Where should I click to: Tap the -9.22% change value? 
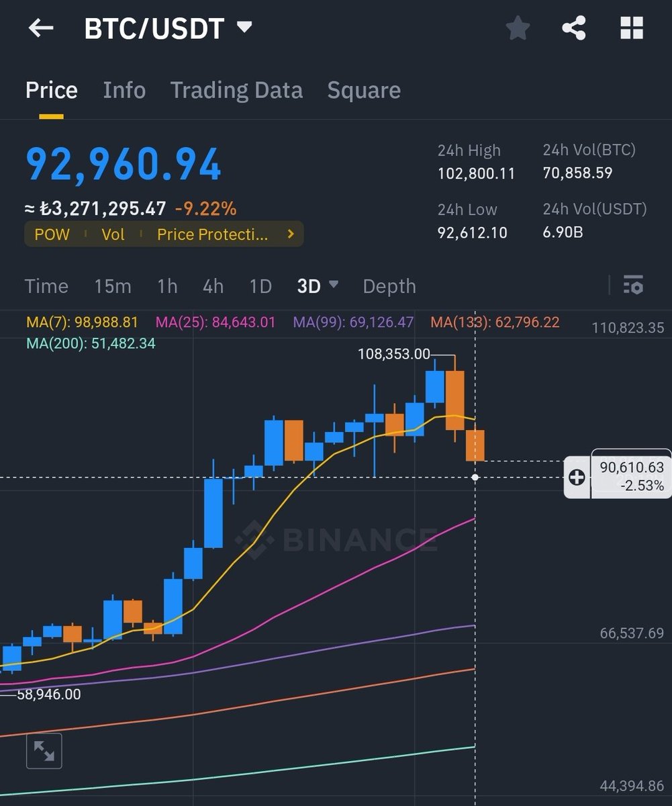point(205,209)
